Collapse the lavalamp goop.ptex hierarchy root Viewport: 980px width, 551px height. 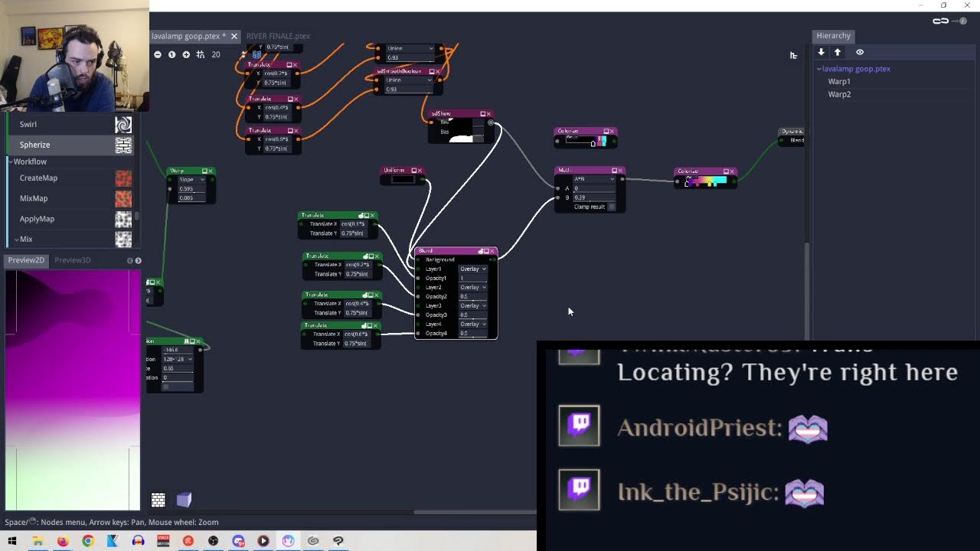click(819, 69)
